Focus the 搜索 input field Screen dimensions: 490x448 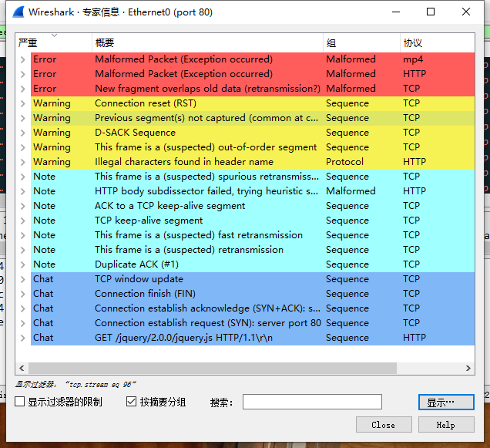[x=312, y=402]
